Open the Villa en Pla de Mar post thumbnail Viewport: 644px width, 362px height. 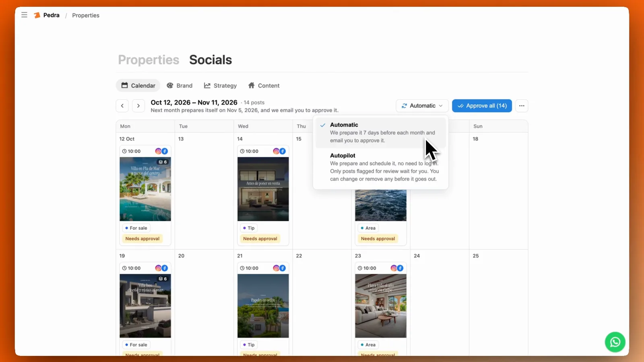(145, 189)
